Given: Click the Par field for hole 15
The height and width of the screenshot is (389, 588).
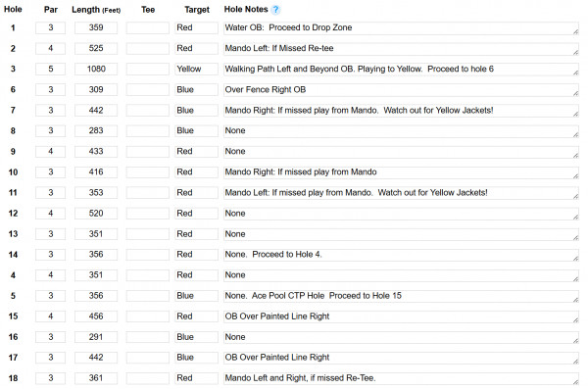Looking at the screenshot, I should click(51, 316).
